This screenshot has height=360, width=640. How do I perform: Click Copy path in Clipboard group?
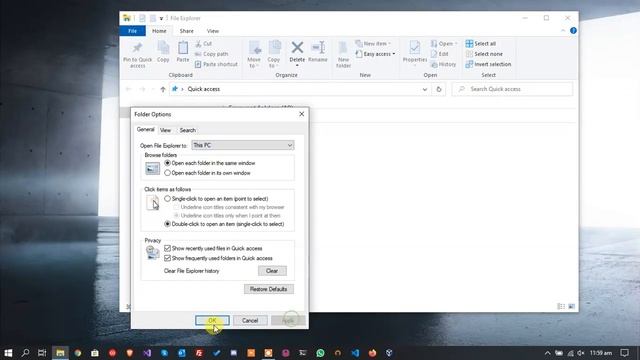click(211, 54)
